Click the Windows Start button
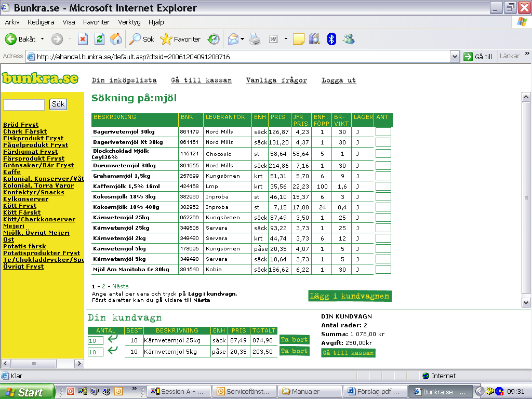This screenshot has width=532, height=399. [x=27, y=392]
